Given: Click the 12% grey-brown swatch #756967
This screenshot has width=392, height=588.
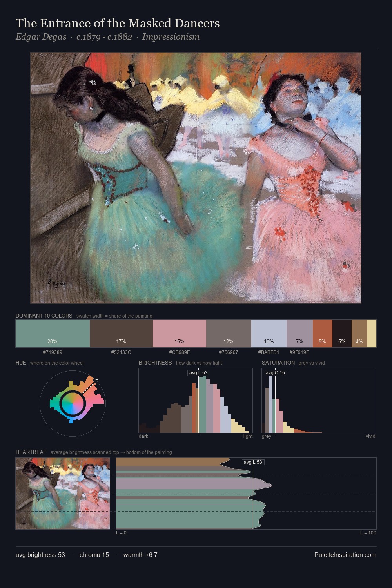Looking at the screenshot, I should pyautogui.click(x=229, y=334).
